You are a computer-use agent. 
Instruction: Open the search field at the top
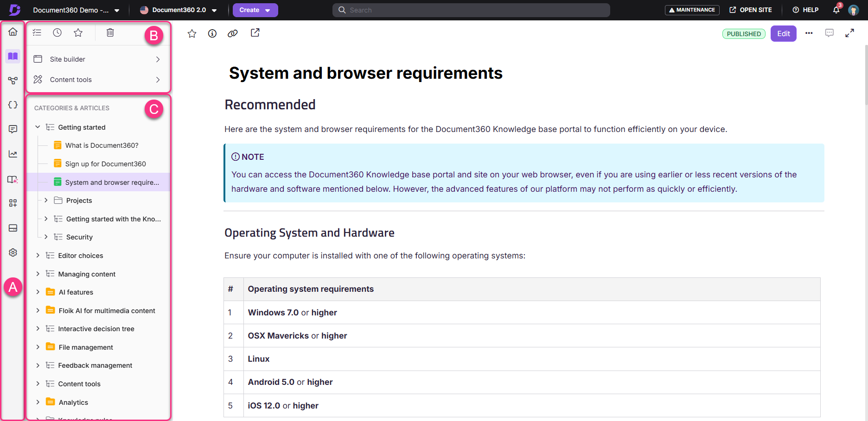click(471, 10)
